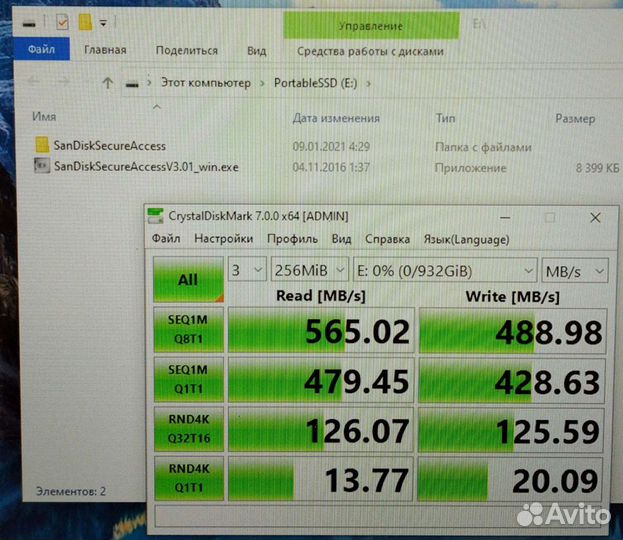The height and width of the screenshot is (540, 623).
Task: Click the CrystalDiskMark title bar icon
Action: (x=155, y=215)
